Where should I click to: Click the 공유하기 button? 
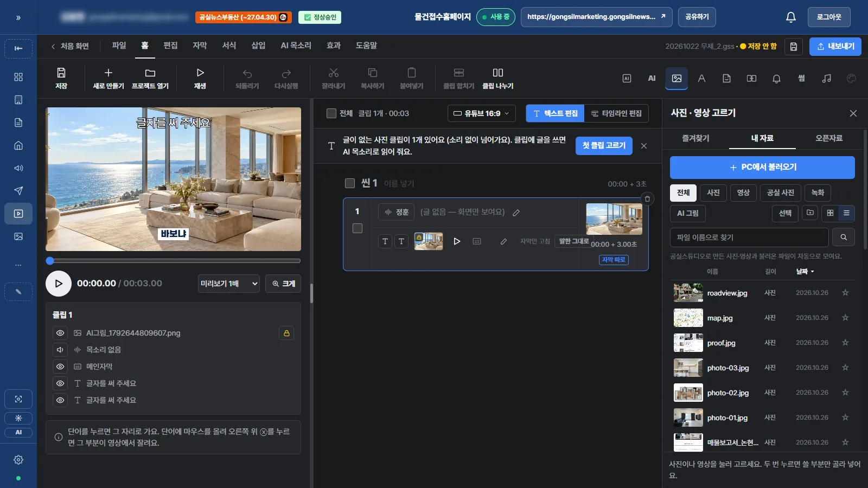[697, 17]
